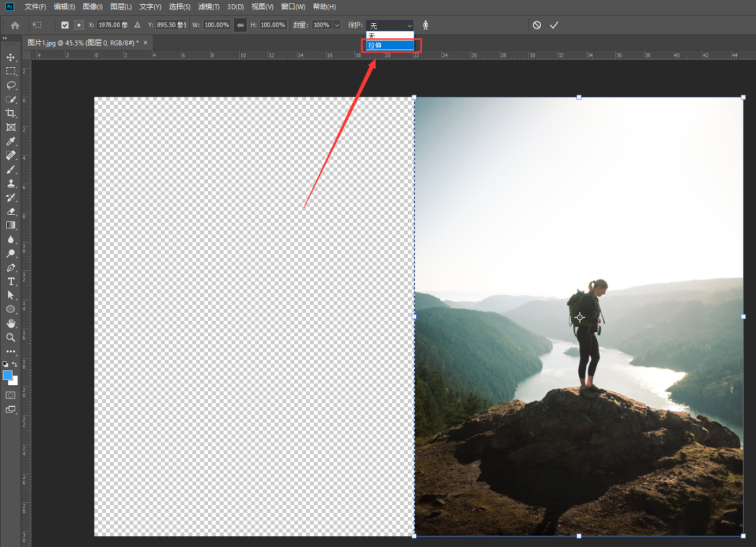Image resolution: width=756 pixels, height=547 pixels.
Task: Open the 3D(D) menu
Action: 235,7
